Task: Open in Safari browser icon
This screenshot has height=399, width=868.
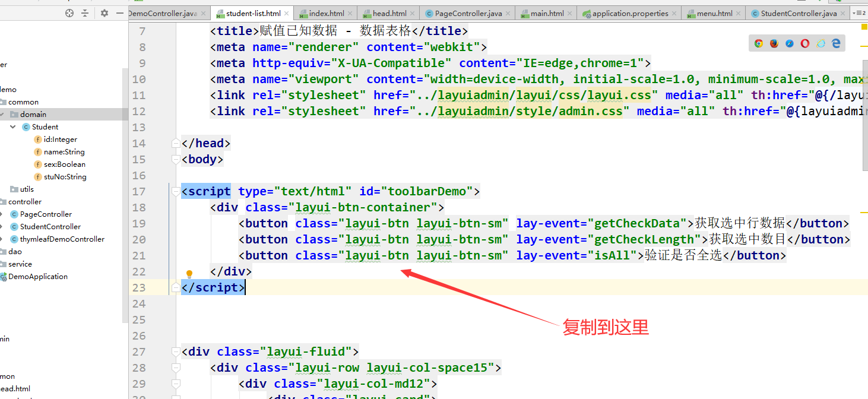Action: click(x=789, y=43)
